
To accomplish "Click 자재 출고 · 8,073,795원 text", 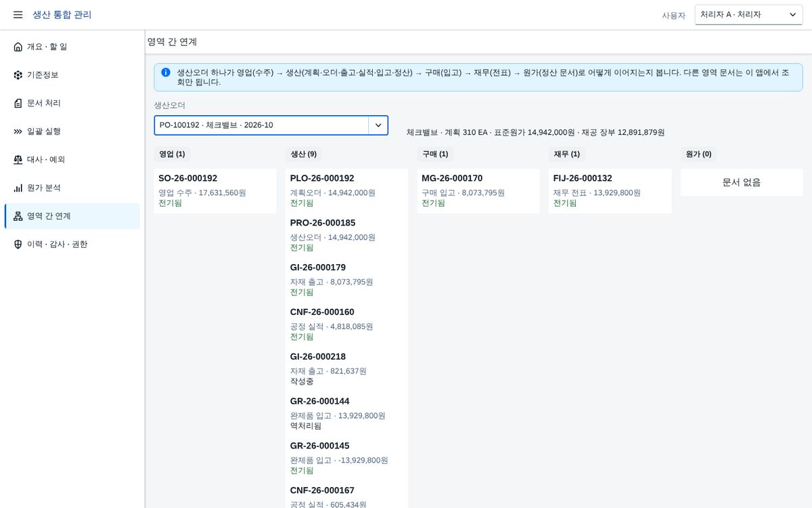I will click(x=332, y=282).
